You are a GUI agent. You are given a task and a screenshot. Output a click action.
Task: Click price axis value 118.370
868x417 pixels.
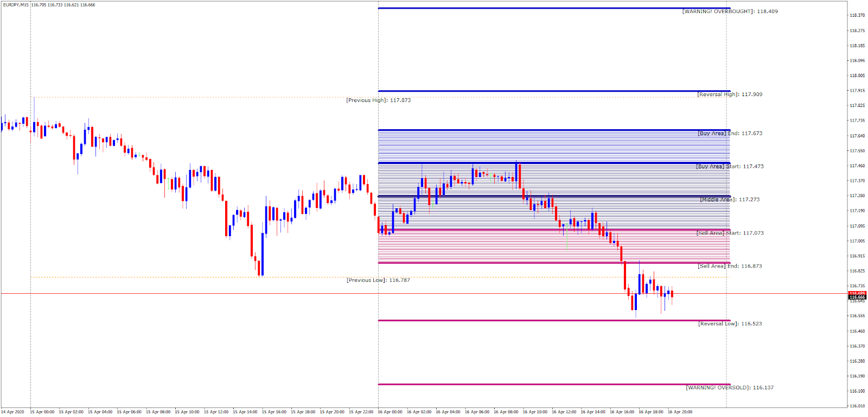point(857,16)
